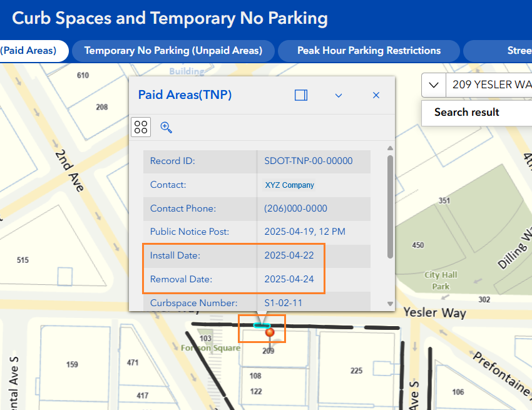
Task: Click the City Hall Park label
Action: click(441, 280)
